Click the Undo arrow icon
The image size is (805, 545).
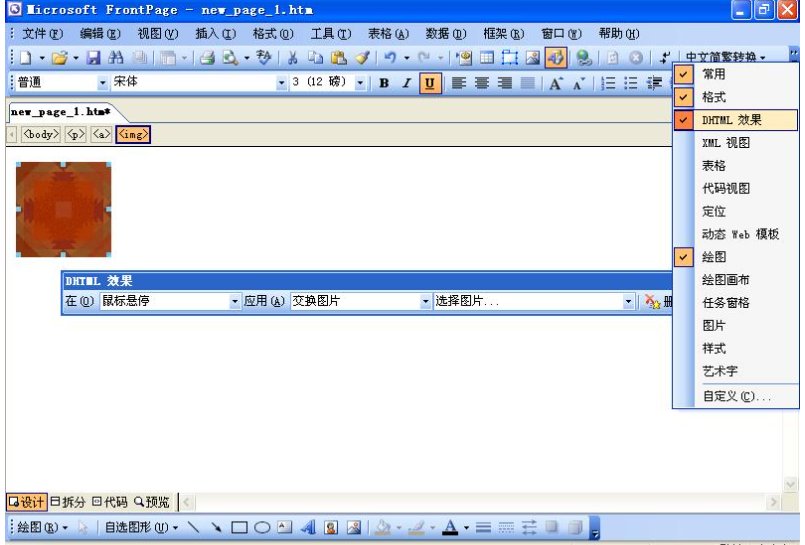[390, 57]
